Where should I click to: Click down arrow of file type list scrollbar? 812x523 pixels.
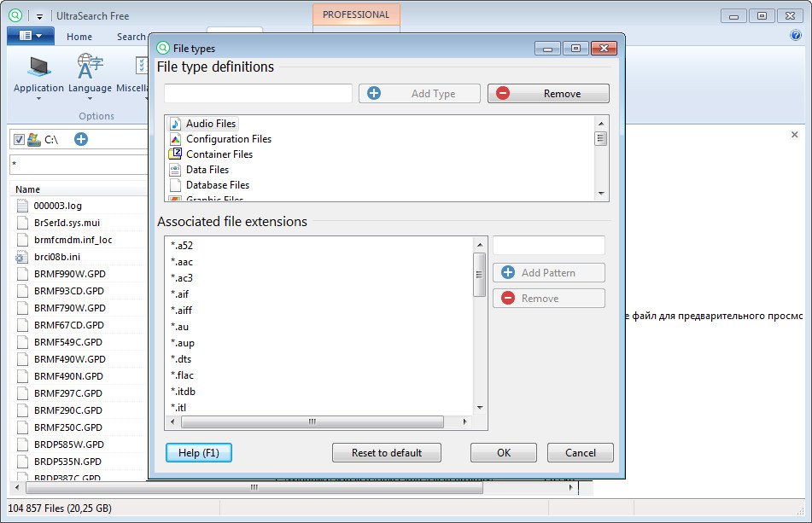[x=601, y=194]
